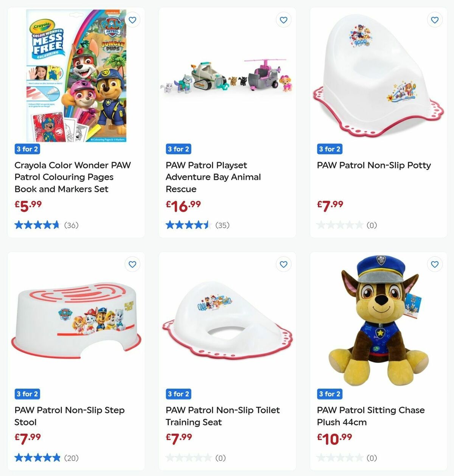Click the star rating under Adventure Bay Rescue
The height and width of the screenshot is (476, 454).
(188, 225)
